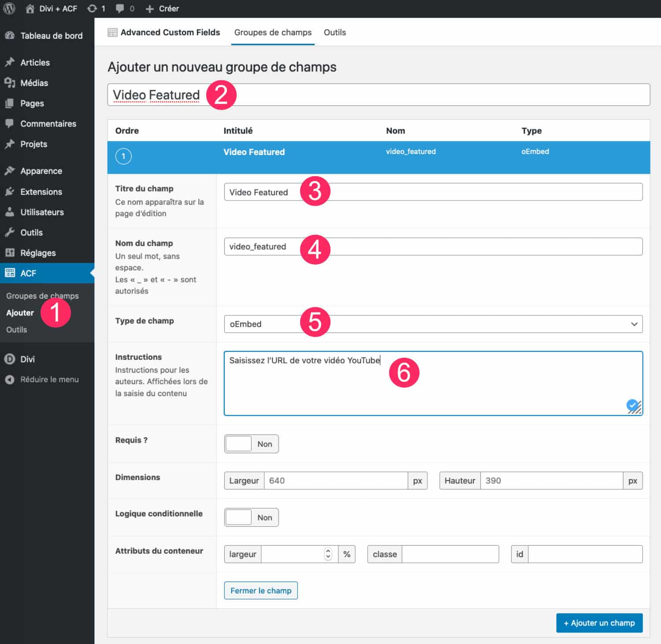Viewport: 661px width, 644px height.
Task: Click the Réduire le menu collapse icon
Action: click(10, 379)
